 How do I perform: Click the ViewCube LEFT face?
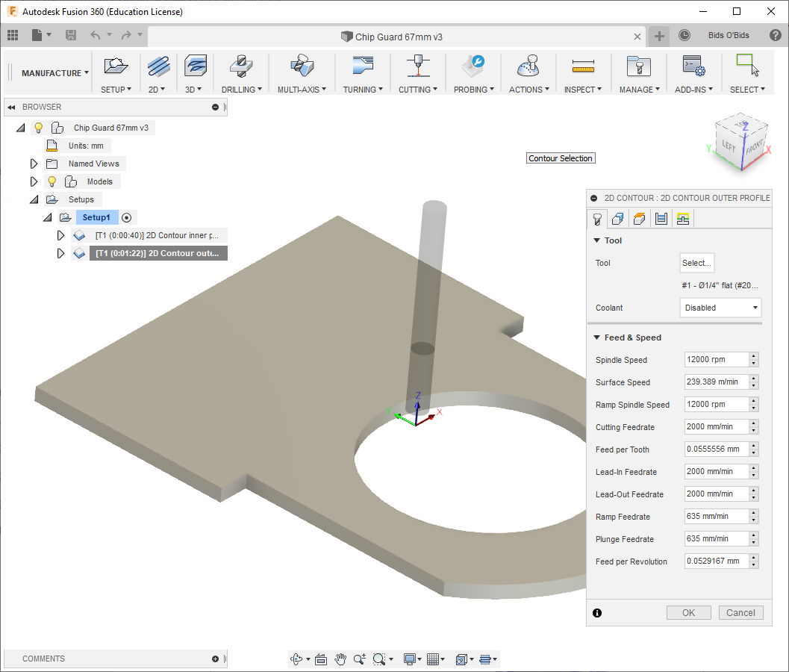coord(728,146)
